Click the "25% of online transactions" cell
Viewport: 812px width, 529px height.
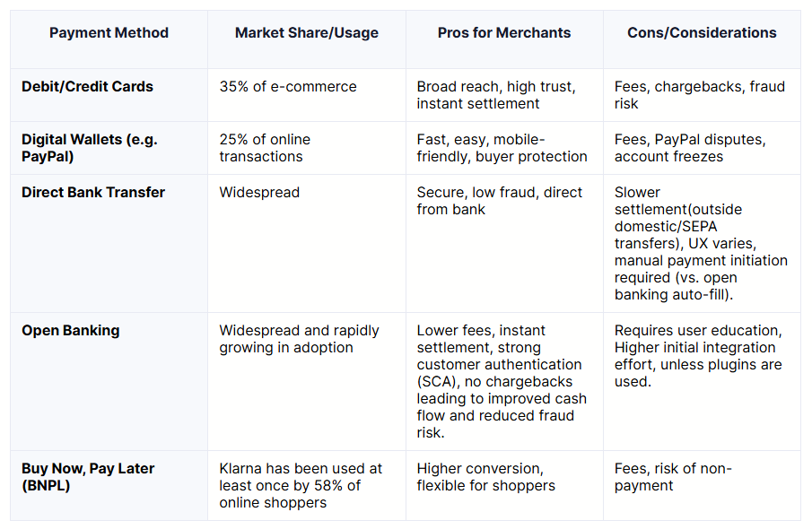pyautogui.click(x=265, y=148)
